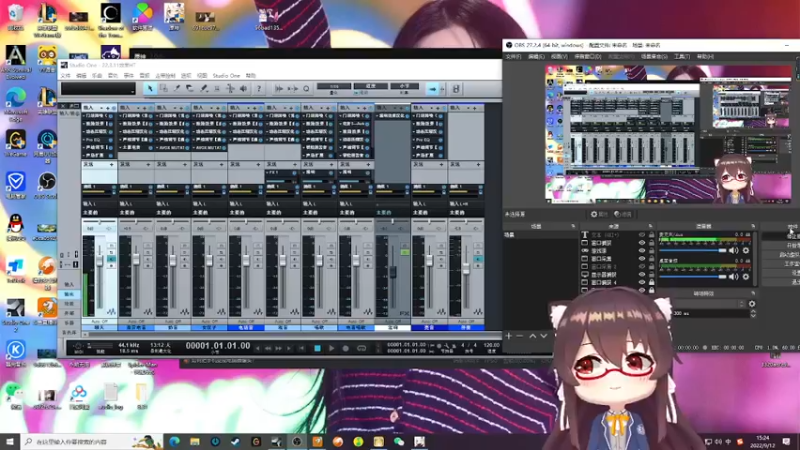Click the second OBS audio track volume slider
The height and width of the screenshot is (450, 800).
click(x=692, y=277)
